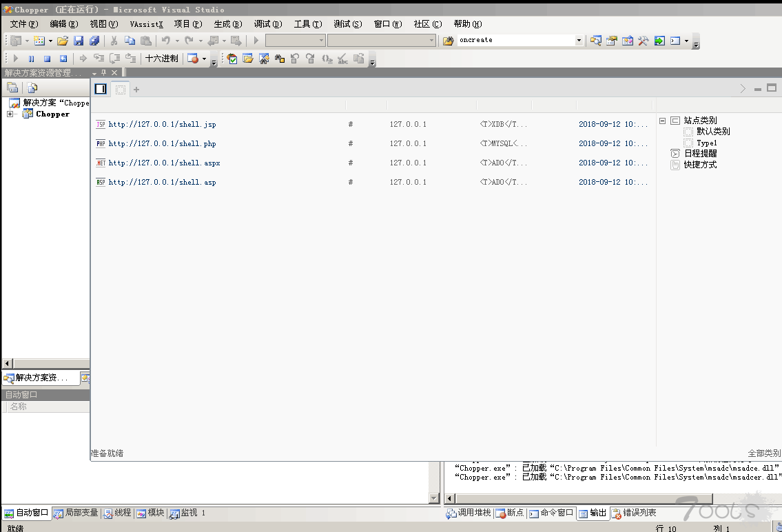Viewport: 782px width, 532px height.
Task: Stop debugging with the stop icon
Action: coord(47,59)
